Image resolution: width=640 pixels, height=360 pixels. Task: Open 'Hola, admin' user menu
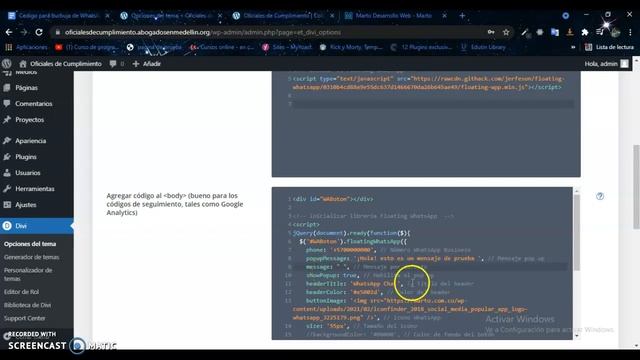click(606, 64)
